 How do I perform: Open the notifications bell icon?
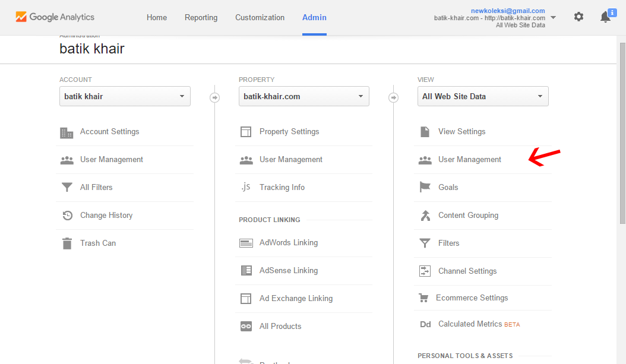coord(605,17)
